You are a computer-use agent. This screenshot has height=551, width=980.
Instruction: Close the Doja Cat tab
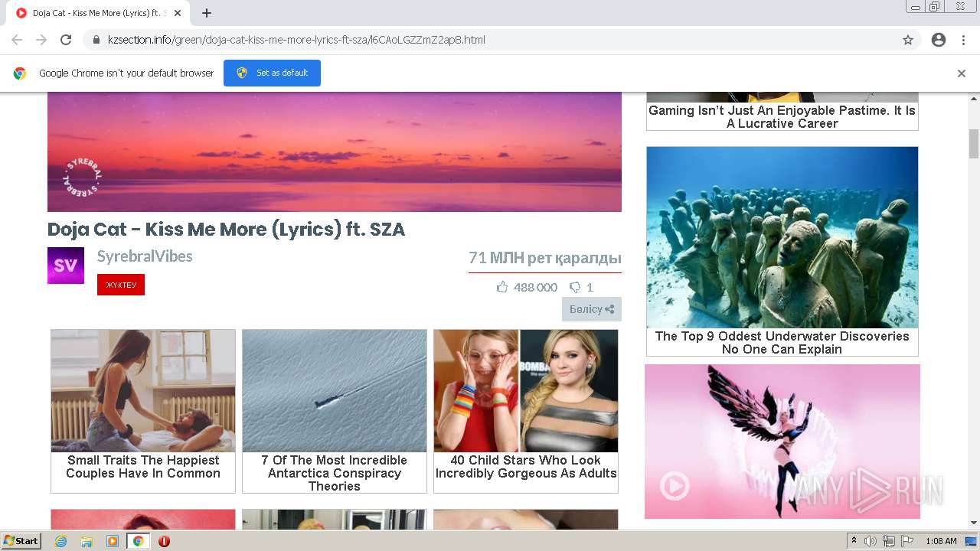pos(178,13)
